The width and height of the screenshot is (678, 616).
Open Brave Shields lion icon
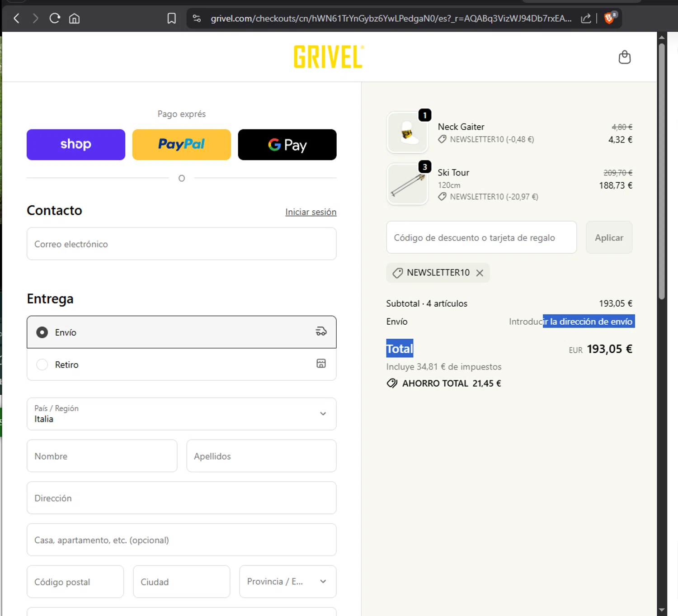(609, 18)
